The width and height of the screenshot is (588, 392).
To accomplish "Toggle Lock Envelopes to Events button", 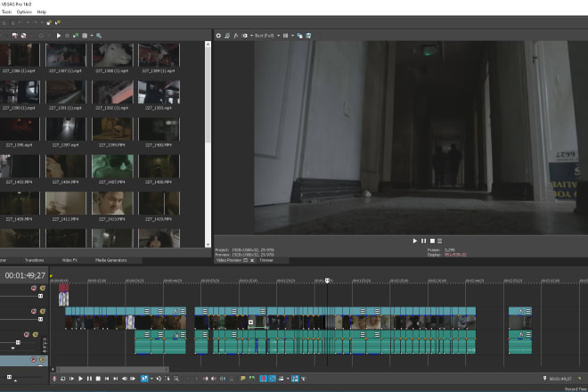I will point(295,379).
